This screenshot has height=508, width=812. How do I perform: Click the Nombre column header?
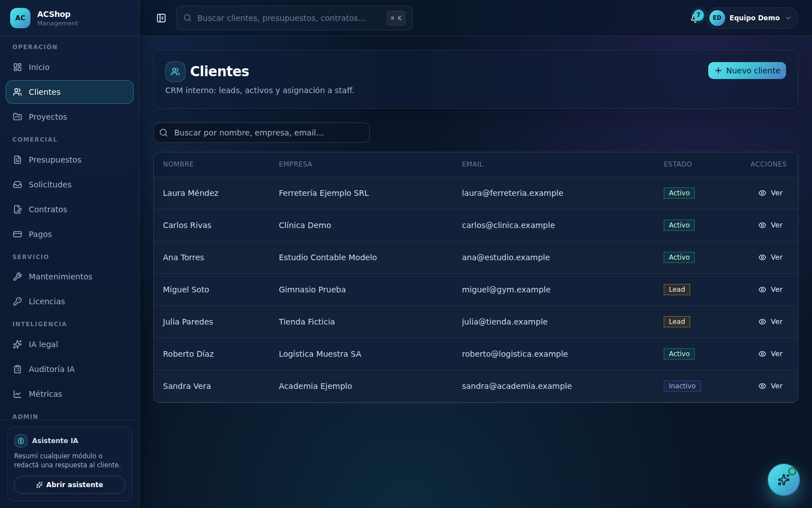[x=178, y=164]
